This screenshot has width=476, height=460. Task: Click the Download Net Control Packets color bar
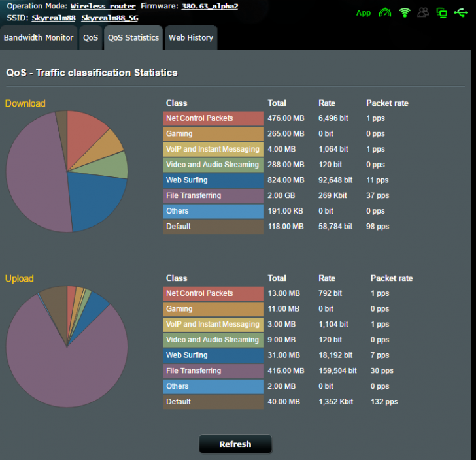[213, 118]
